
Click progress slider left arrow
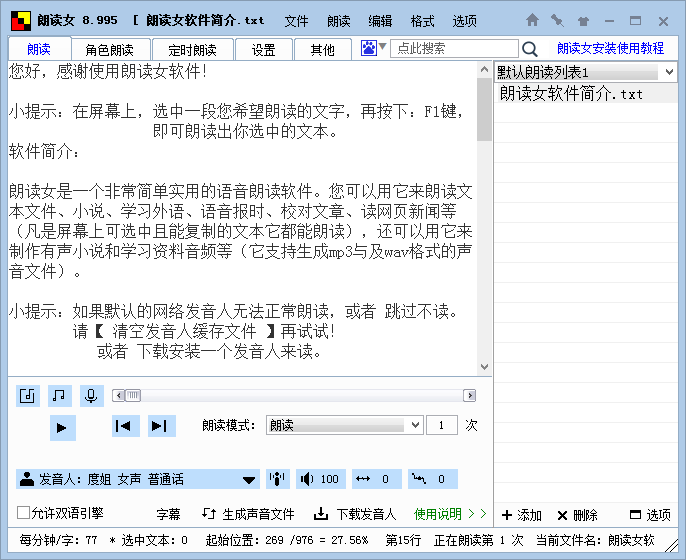tap(119, 396)
